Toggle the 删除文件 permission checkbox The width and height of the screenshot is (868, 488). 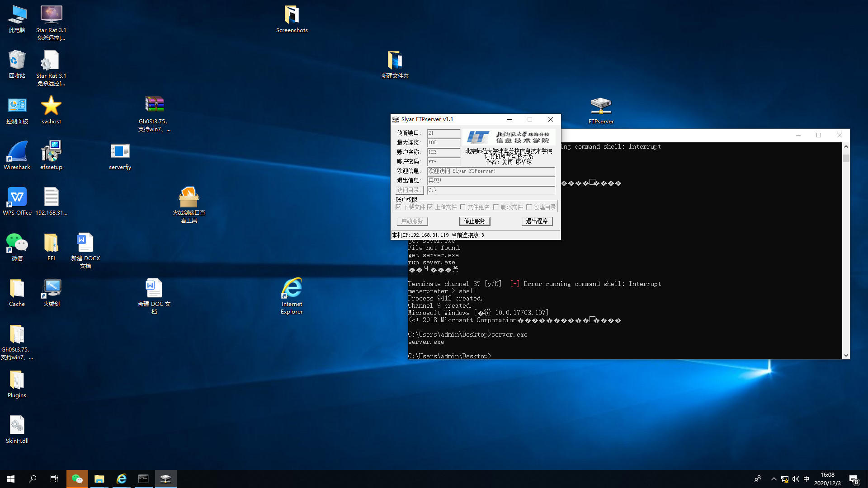click(x=496, y=207)
